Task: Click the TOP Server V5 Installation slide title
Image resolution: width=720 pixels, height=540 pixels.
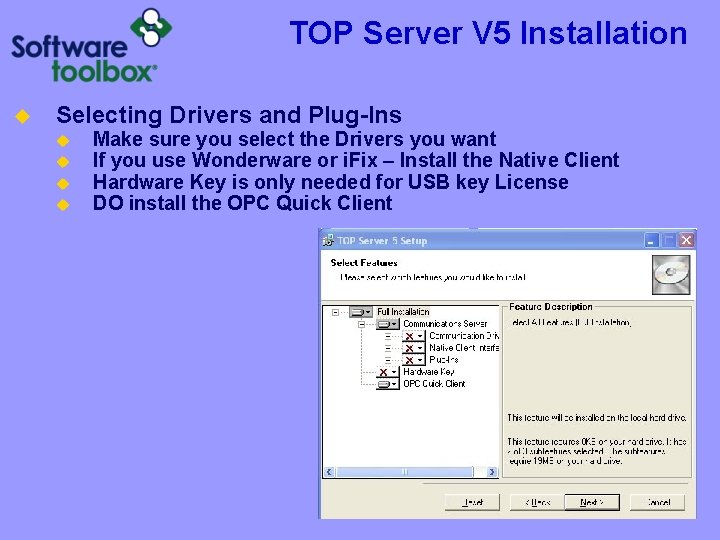Action: 488,33
